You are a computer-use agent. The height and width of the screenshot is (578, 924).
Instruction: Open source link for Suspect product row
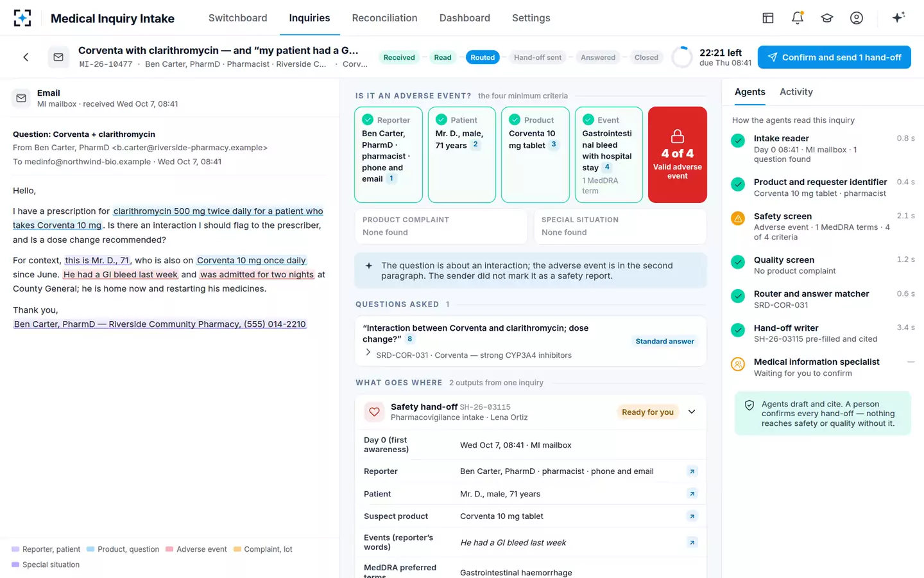pos(692,516)
